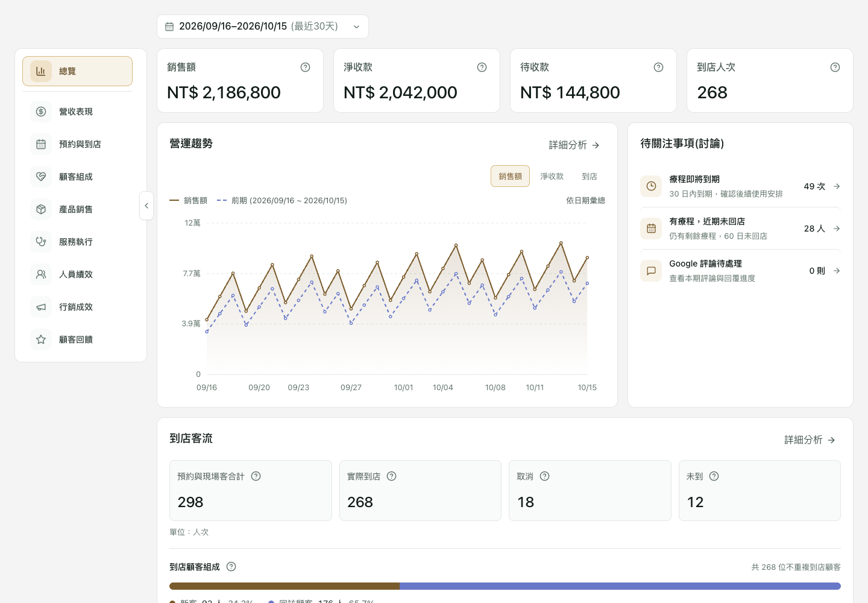
Task: Open the date range dropdown 2026/09/16–2026/10/15
Action: [x=263, y=27]
